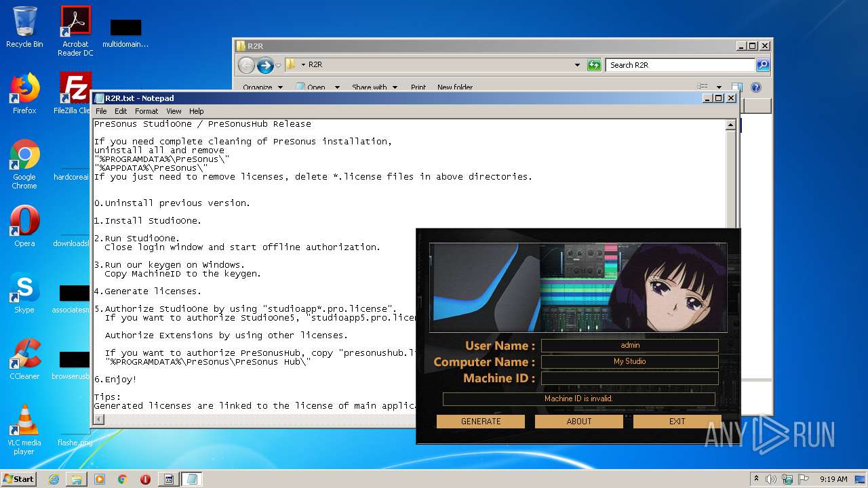Launch Google Chrome desktop shortcut
This screenshot has height=488, width=868.
pyautogui.click(x=24, y=164)
